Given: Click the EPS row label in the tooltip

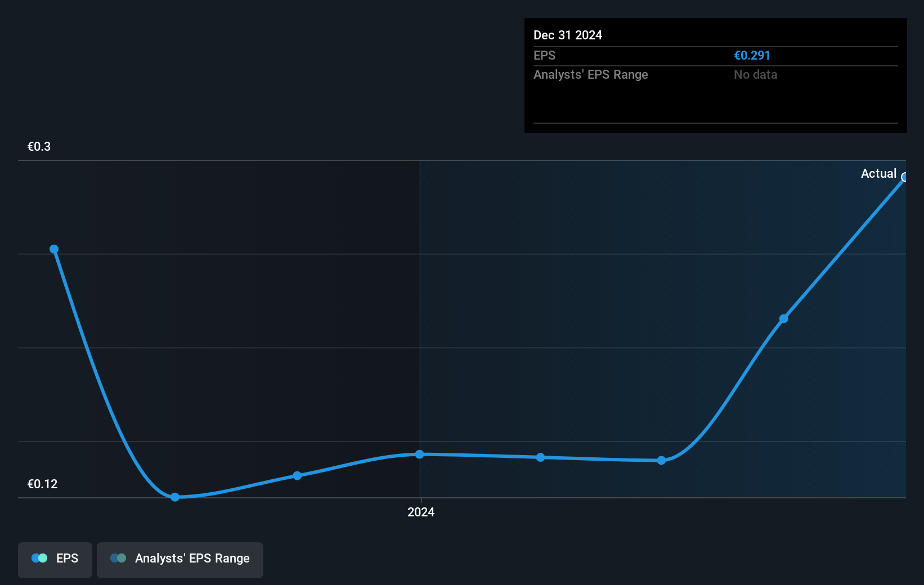Looking at the screenshot, I should [x=544, y=55].
